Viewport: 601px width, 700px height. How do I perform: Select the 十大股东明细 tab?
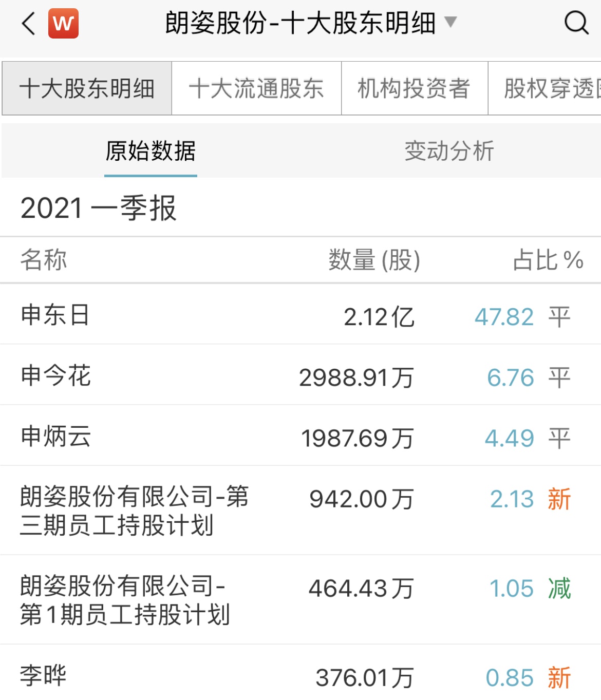[x=87, y=88]
